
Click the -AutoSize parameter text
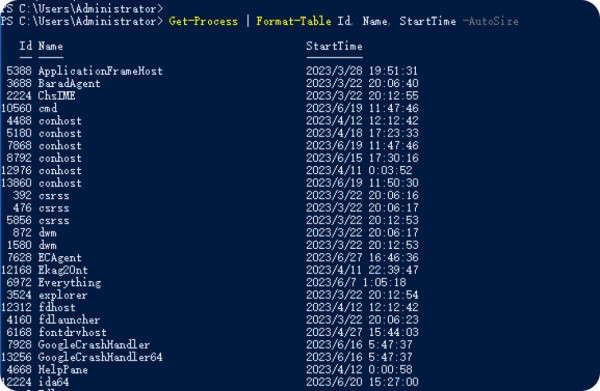pos(490,21)
